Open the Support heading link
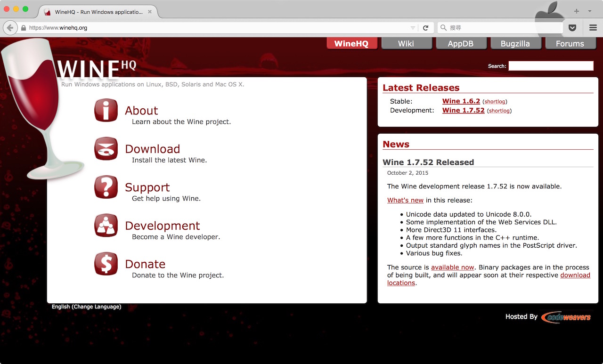This screenshot has width=603, height=364. pyautogui.click(x=147, y=187)
